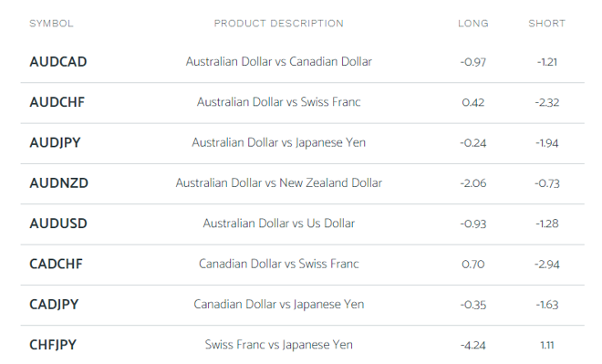Viewport: 602px width, 364px height.
Task: Select the AUDCAD symbol
Action: pyautogui.click(x=58, y=62)
